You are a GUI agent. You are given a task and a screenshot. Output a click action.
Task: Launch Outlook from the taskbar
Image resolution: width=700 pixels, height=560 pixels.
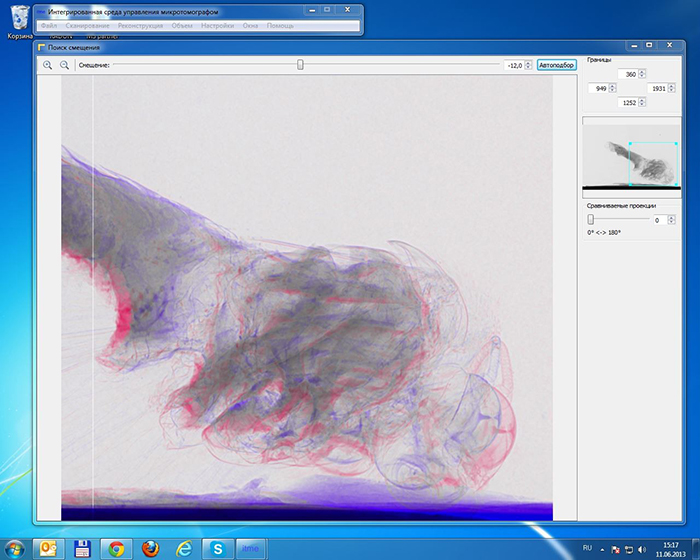click(x=48, y=548)
